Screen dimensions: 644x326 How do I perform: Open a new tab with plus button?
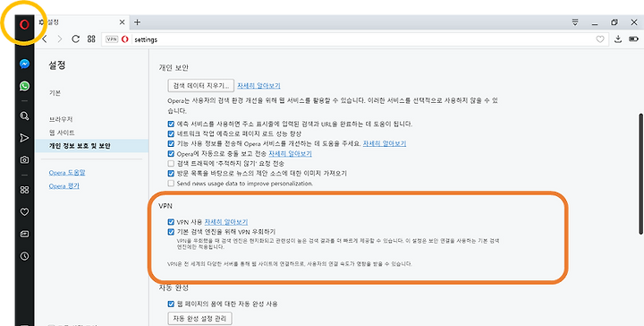pyautogui.click(x=137, y=22)
